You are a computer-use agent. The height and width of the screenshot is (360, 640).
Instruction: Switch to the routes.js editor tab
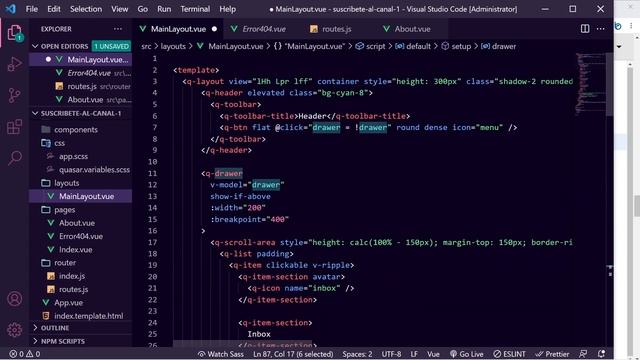tap(336, 29)
